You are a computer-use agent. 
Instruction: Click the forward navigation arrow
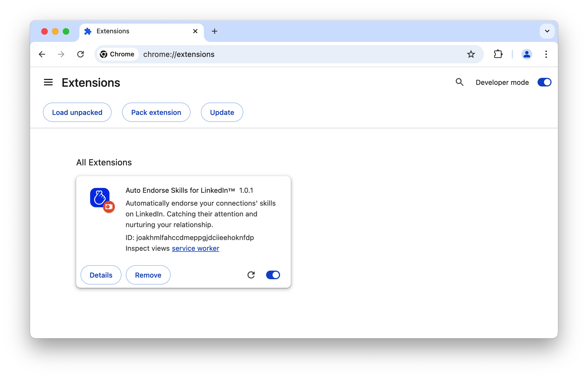point(61,54)
